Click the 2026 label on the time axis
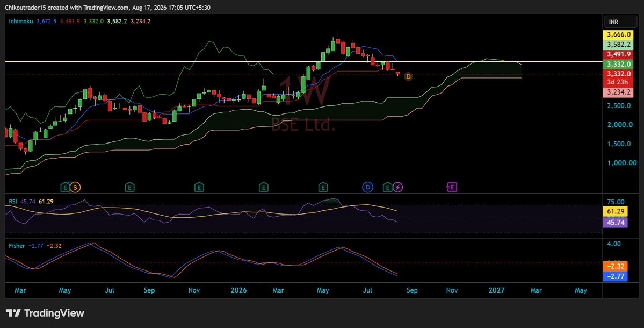644x328 pixels. [x=238, y=290]
